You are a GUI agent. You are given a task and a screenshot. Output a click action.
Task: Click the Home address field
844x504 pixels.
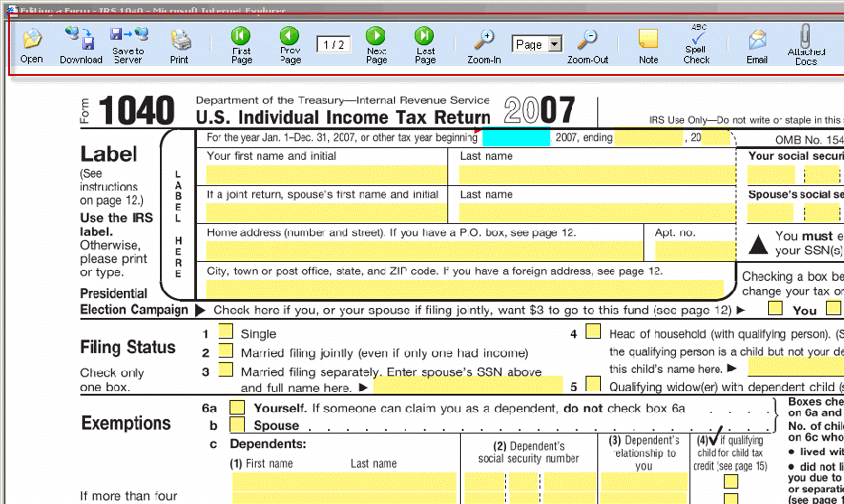[424, 251]
